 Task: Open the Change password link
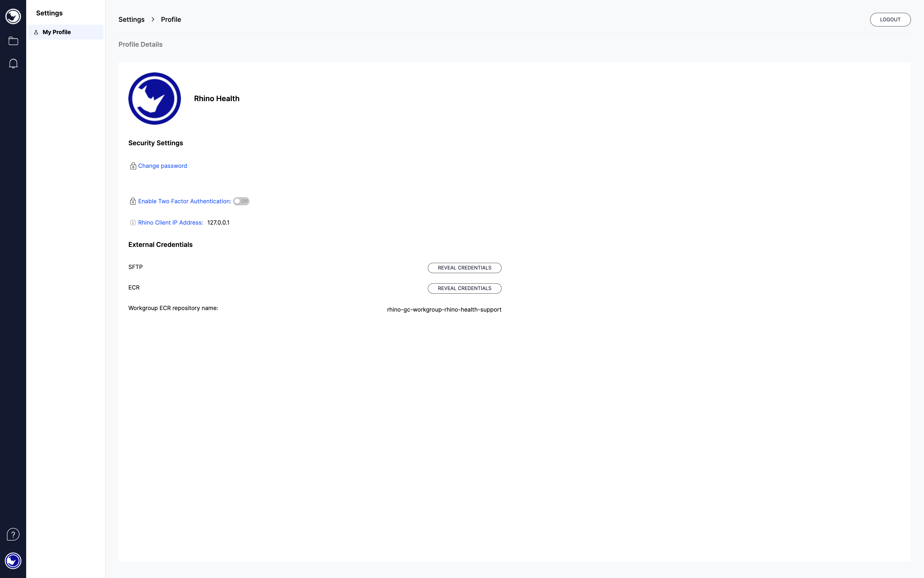(x=162, y=166)
